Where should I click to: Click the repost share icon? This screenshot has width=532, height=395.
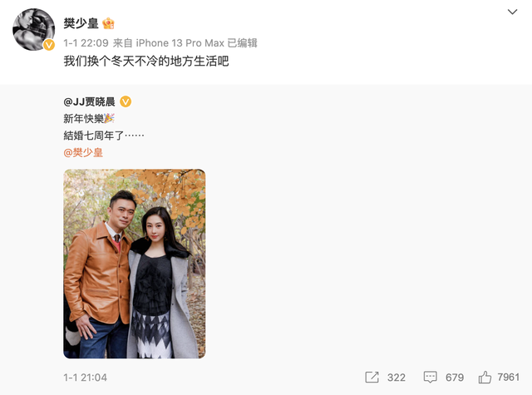[x=372, y=378]
